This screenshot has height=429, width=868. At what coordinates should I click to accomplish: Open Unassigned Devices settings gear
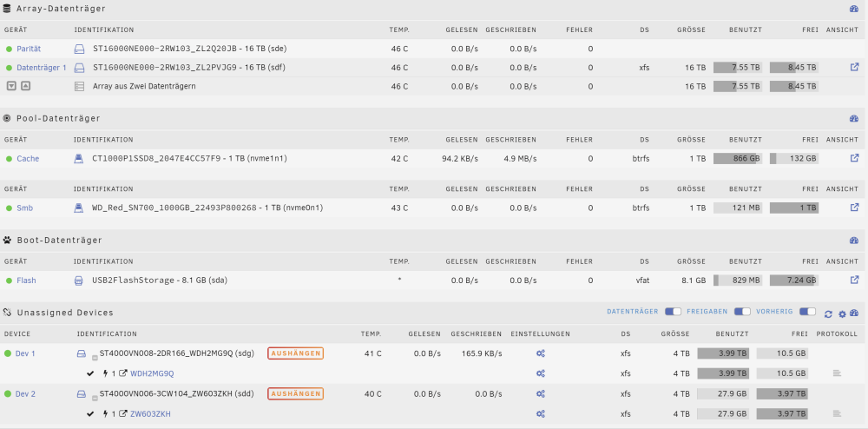click(x=842, y=313)
